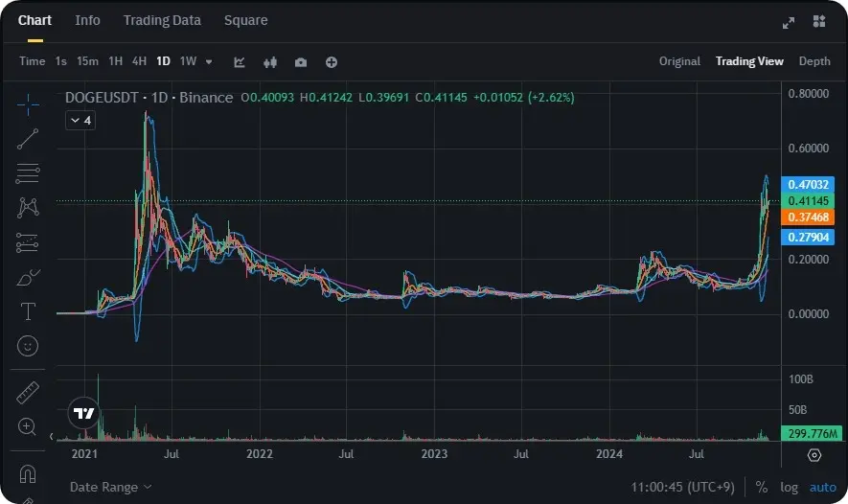
Task: Click the orange 0.37468 price label
Action: 808,218
